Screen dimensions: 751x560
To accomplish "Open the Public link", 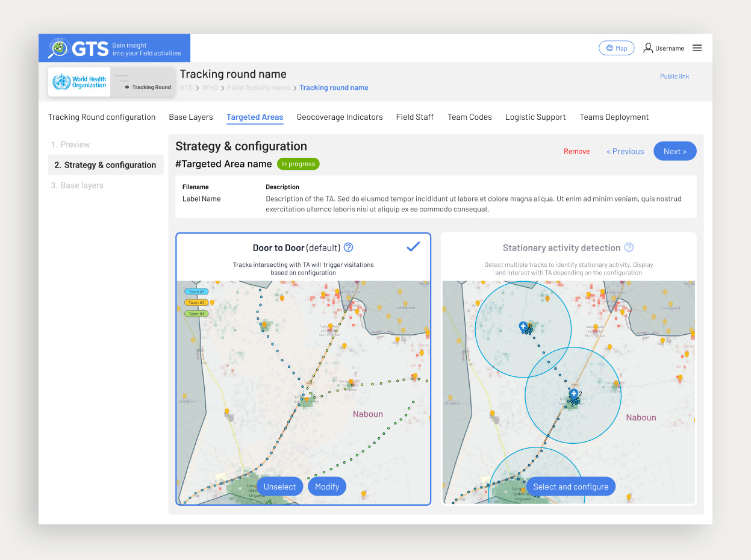I will (x=674, y=76).
